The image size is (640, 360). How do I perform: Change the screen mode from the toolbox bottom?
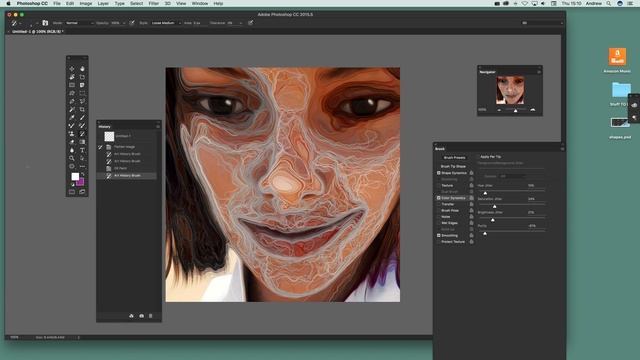coord(82,192)
